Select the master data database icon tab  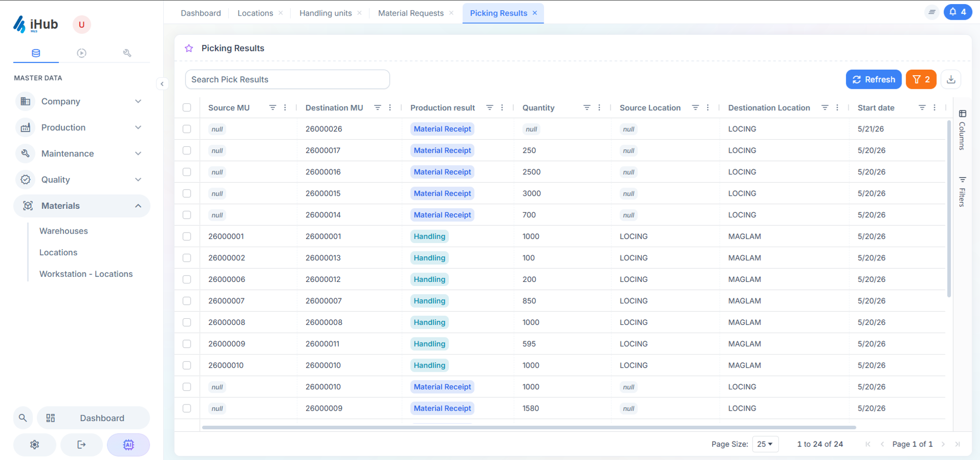click(36, 53)
